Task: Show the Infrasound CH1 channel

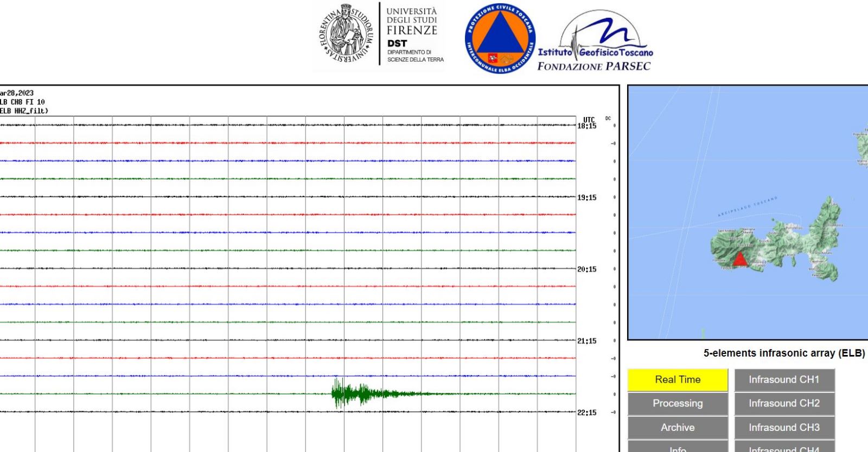Action: 784,380
